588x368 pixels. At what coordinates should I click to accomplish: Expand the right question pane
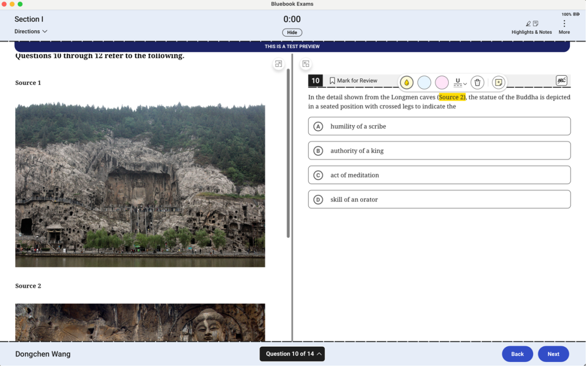pos(306,64)
